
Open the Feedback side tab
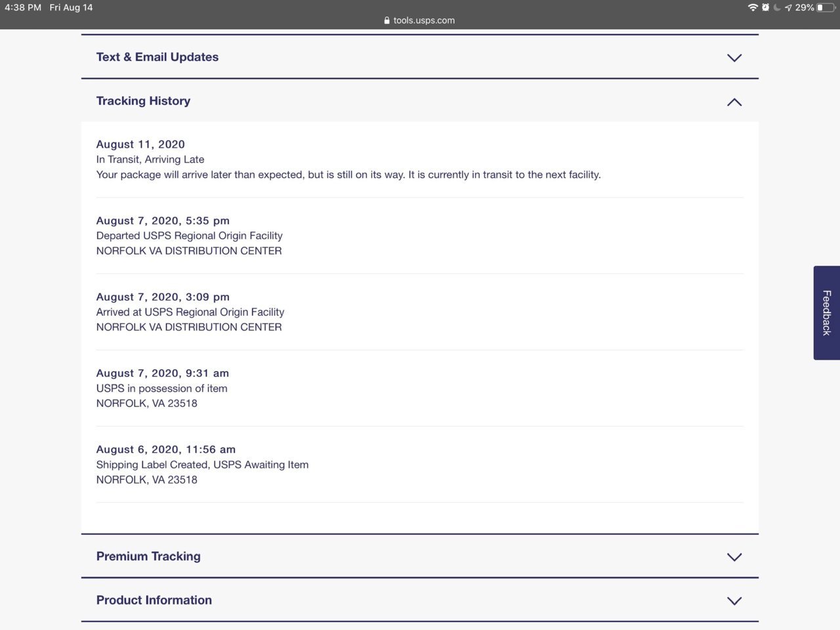827,312
